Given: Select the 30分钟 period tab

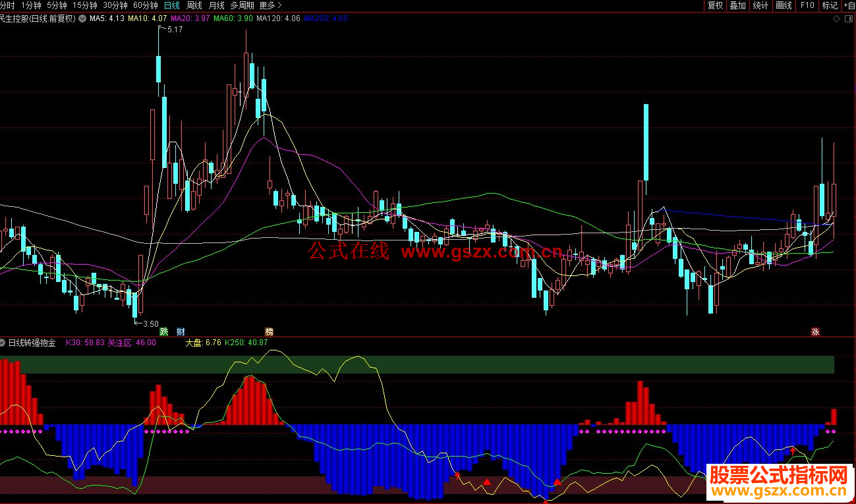Looking at the screenshot, I should (115, 5).
